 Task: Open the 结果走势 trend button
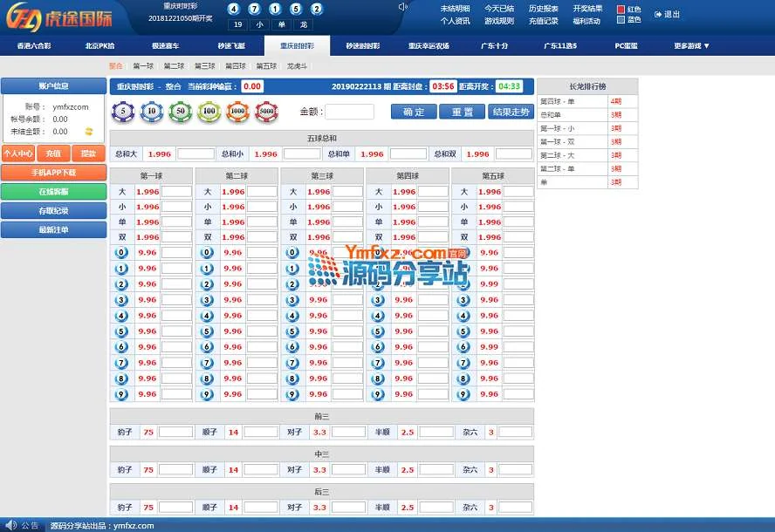pyautogui.click(x=511, y=112)
